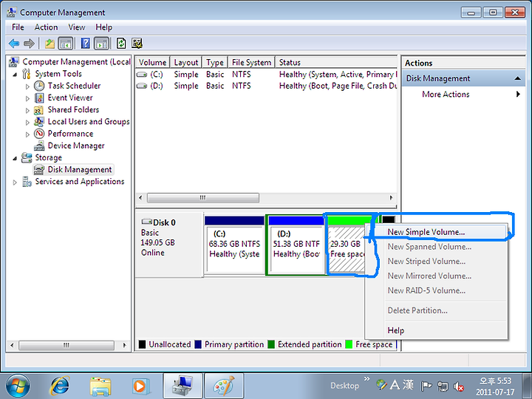
Task: Select the 29.30 GB Free space block
Action: pyautogui.click(x=346, y=250)
